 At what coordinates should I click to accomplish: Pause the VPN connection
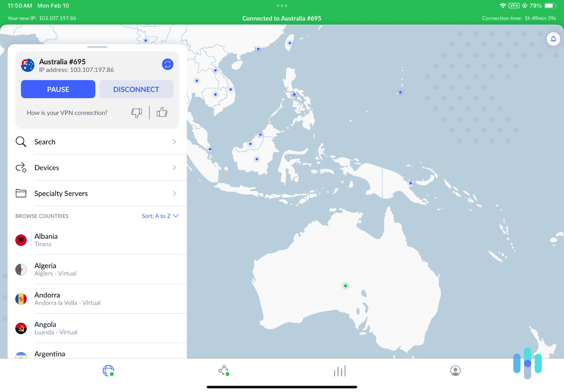[58, 89]
